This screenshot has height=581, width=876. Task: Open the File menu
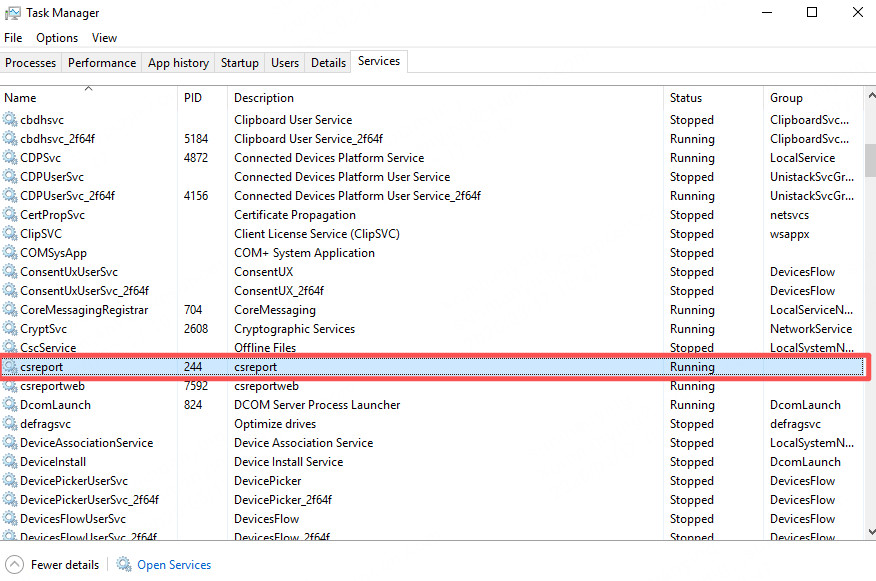coord(13,38)
